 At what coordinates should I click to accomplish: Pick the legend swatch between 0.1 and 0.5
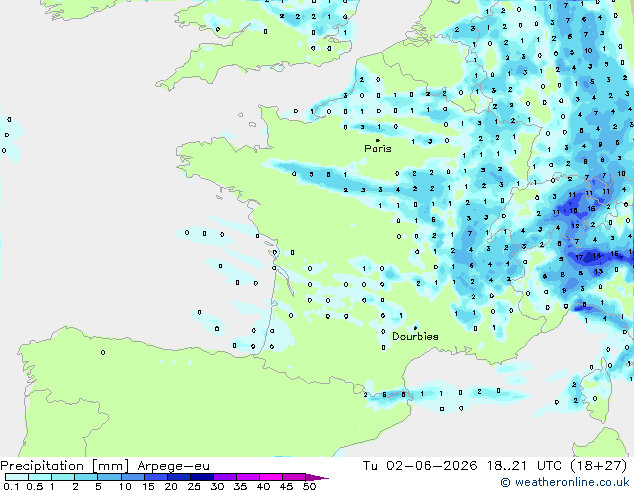tap(17, 477)
